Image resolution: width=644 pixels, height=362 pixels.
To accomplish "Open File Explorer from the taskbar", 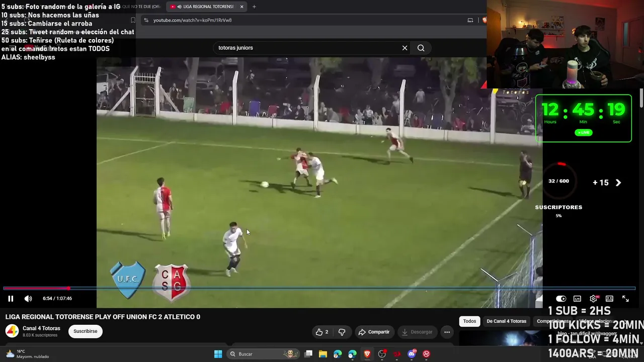I will click(x=323, y=354).
